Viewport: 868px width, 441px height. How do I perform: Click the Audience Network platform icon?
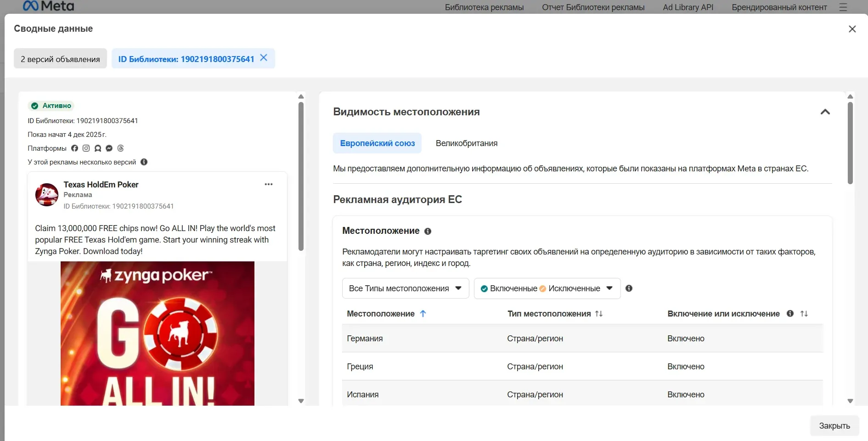[97, 148]
